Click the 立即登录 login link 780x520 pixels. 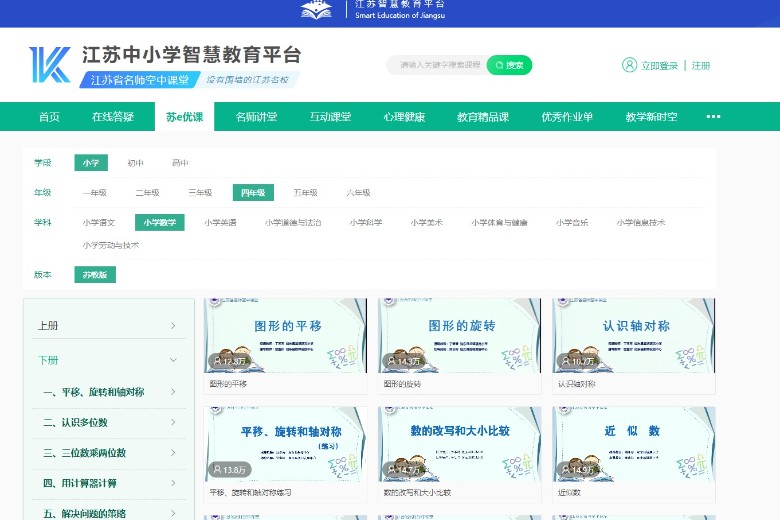(x=659, y=66)
